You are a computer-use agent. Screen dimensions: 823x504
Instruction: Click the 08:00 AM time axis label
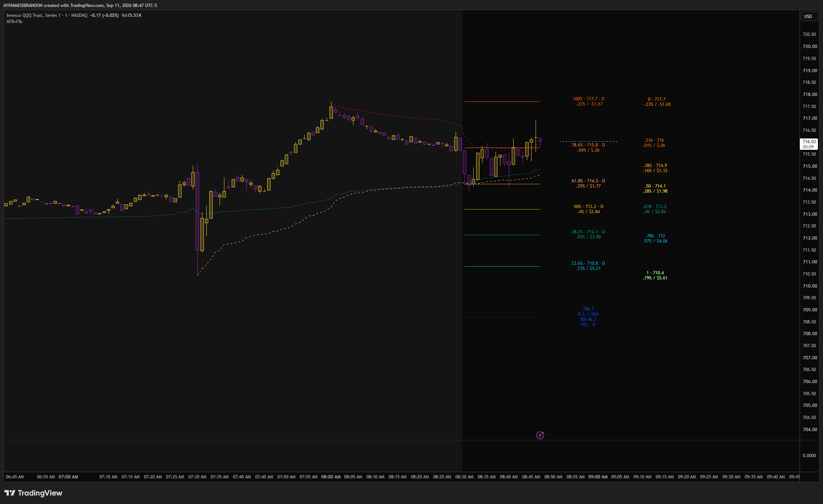pos(331,477)
